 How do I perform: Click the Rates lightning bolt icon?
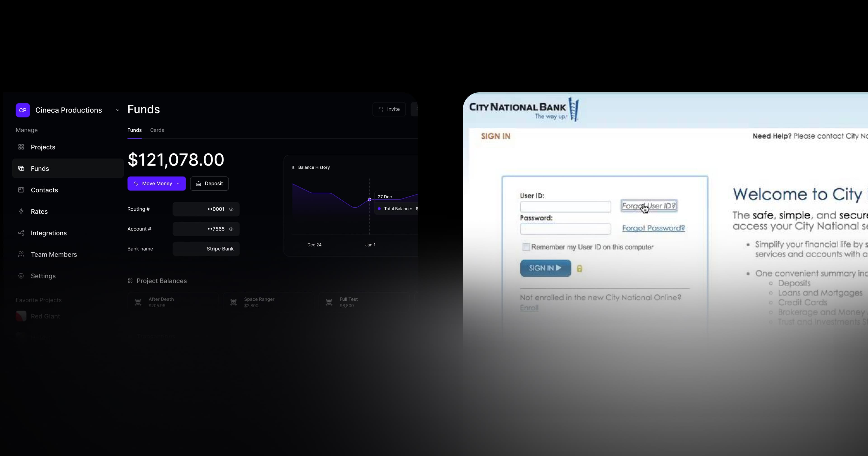pos(21,211)
